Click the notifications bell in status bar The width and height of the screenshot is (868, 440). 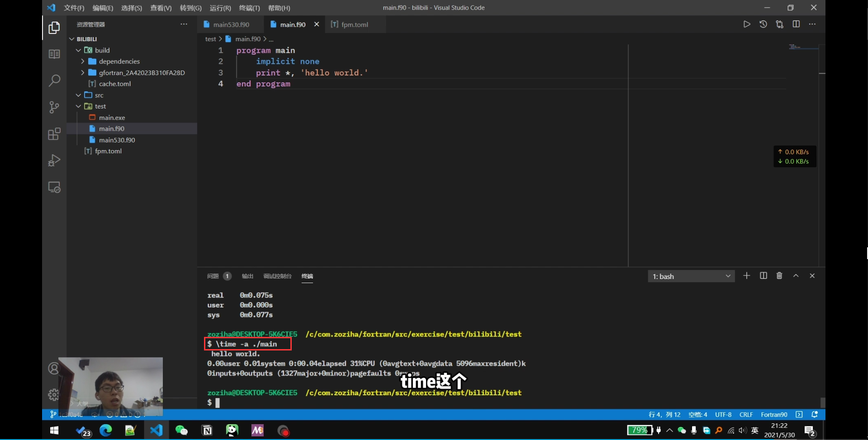(x=815, y=415)
